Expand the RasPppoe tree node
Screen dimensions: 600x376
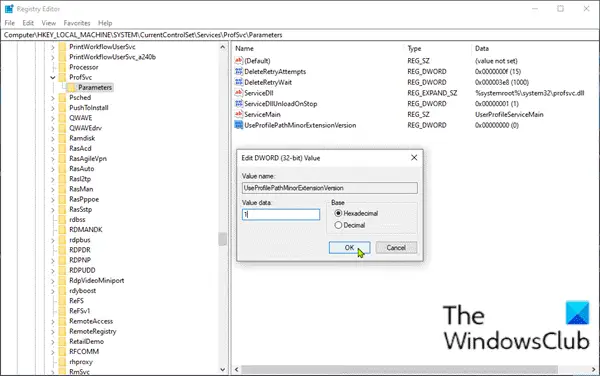[x=52, y=199]
